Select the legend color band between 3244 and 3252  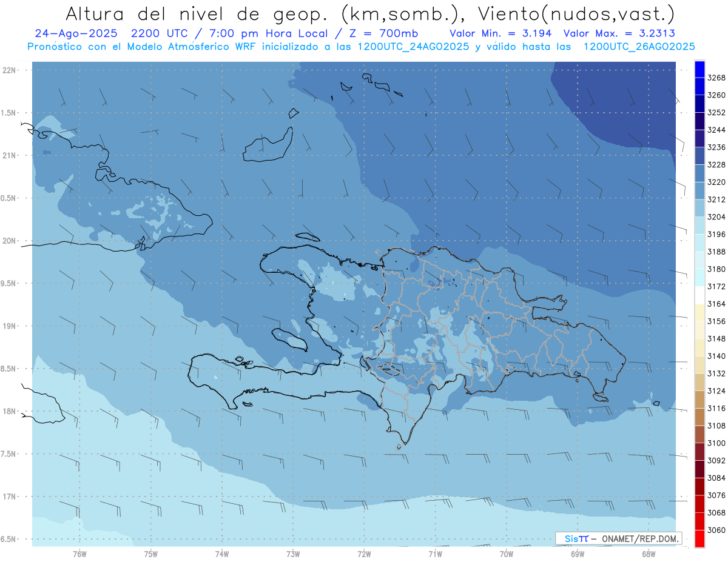click(x=699, y=121)
